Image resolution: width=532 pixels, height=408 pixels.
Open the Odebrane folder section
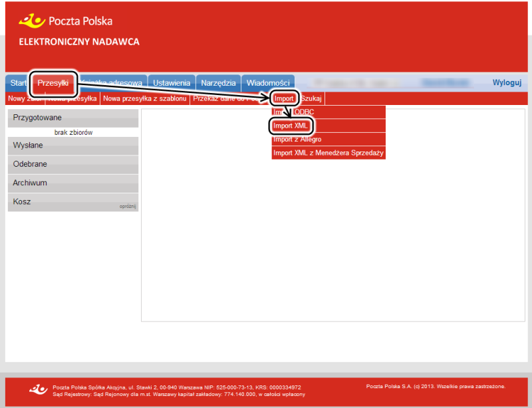(72, 164)
